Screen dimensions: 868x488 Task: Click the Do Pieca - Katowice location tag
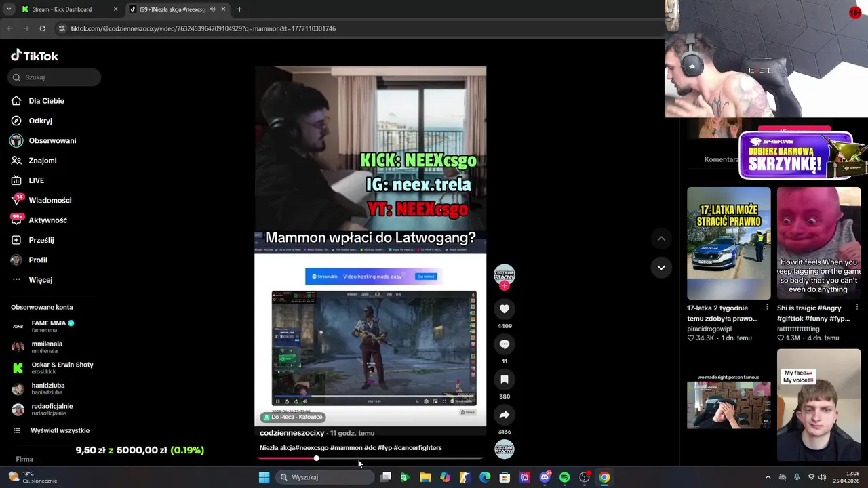click(293, 417)
